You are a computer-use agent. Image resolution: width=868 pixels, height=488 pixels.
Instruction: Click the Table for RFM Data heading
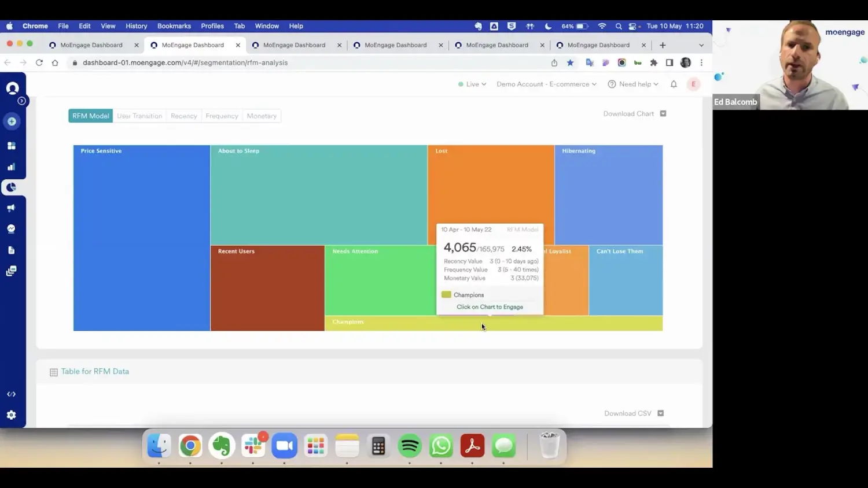click(x=95, y=372)
